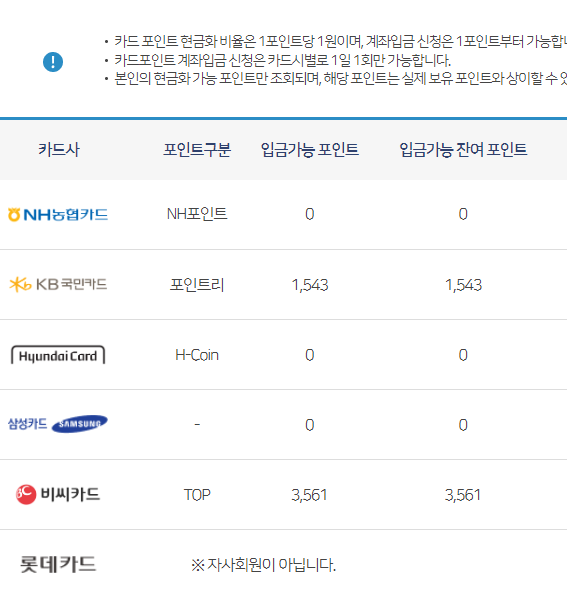567x597 pixels.
Task: Click 삼성카드 잔여 포인트 value 0
Action: (x=463, y=425)
